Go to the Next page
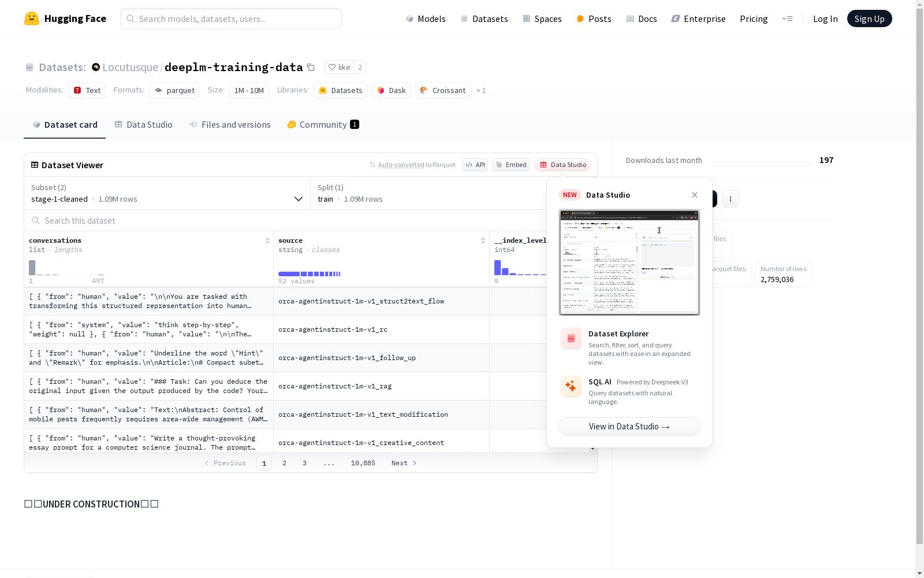 tap(404, 463)
